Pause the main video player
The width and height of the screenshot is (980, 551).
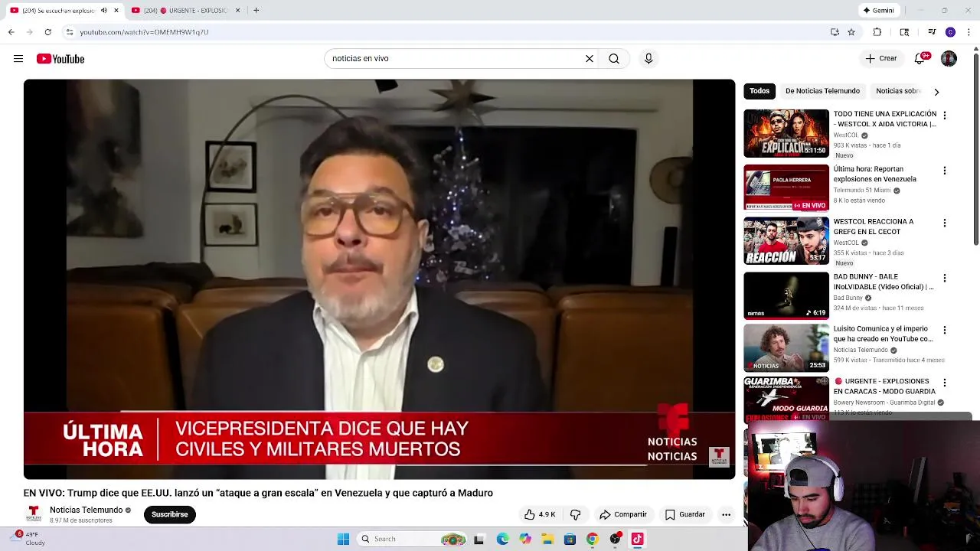click(379, 279)
